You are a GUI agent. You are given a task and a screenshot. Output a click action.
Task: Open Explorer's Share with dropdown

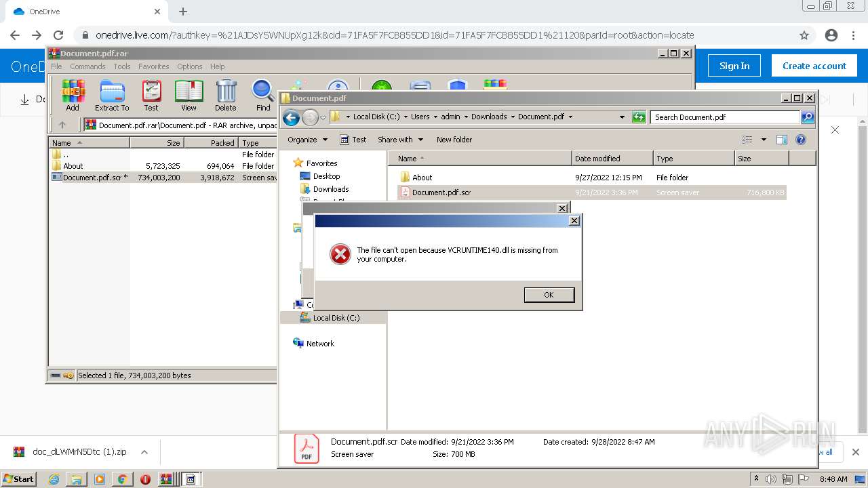tap(400, 140)
